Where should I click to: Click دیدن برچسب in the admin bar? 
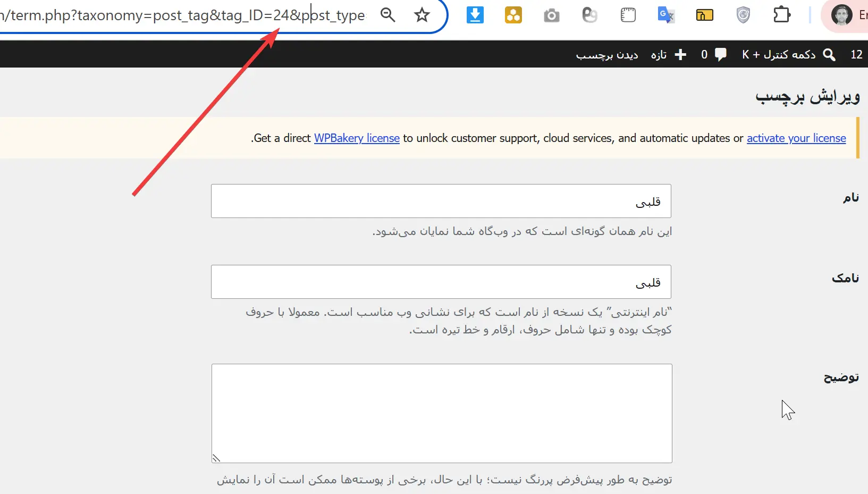607,55
